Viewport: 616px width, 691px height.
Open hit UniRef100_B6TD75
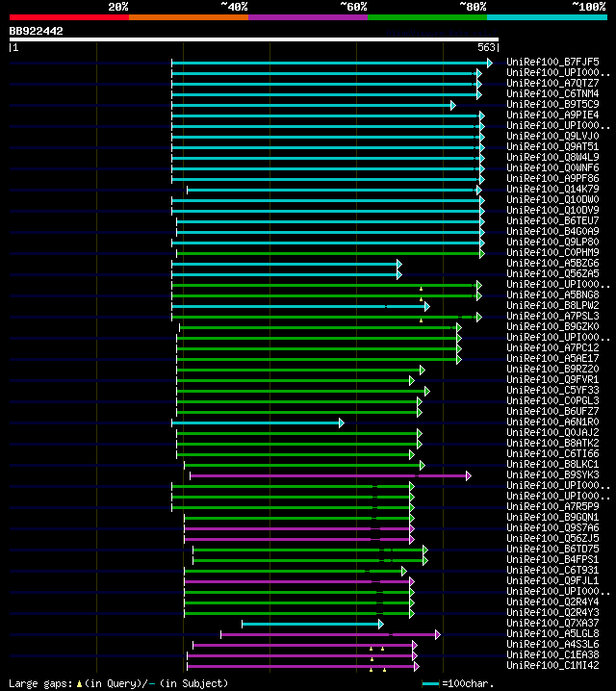click(552, 549)
